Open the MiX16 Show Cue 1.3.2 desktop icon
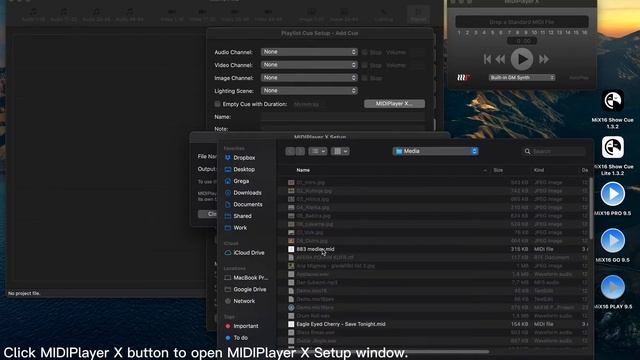 [x=613, y=100]
